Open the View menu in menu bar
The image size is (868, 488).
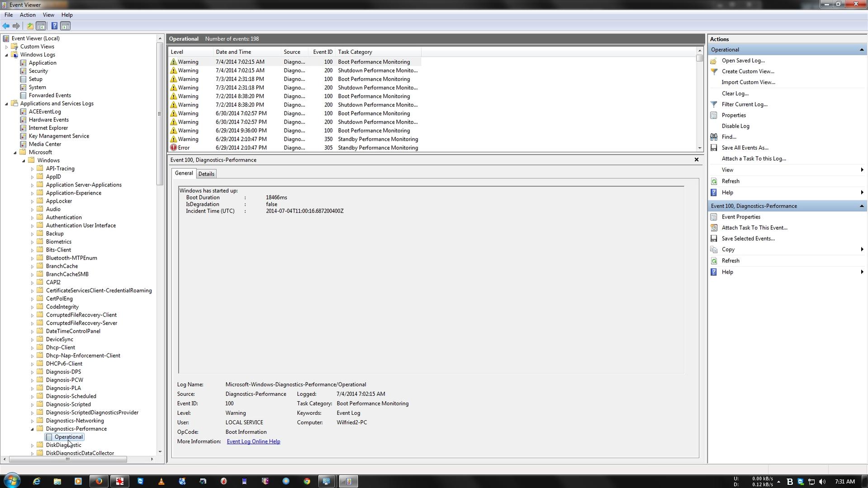tap(48, 15)
